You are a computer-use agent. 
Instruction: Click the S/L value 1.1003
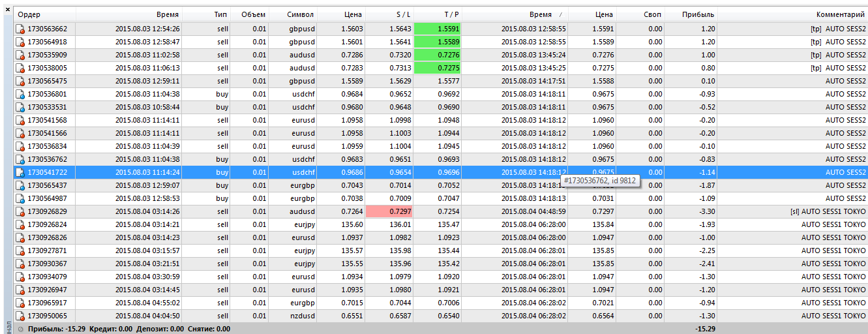pos(400,133)
